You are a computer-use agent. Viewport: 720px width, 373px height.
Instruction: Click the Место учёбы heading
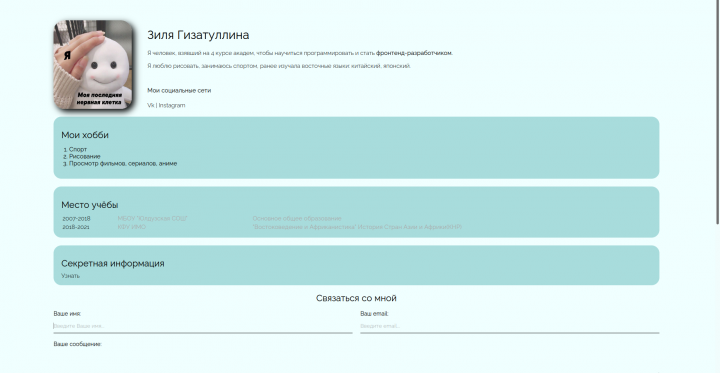click(90, 205)
